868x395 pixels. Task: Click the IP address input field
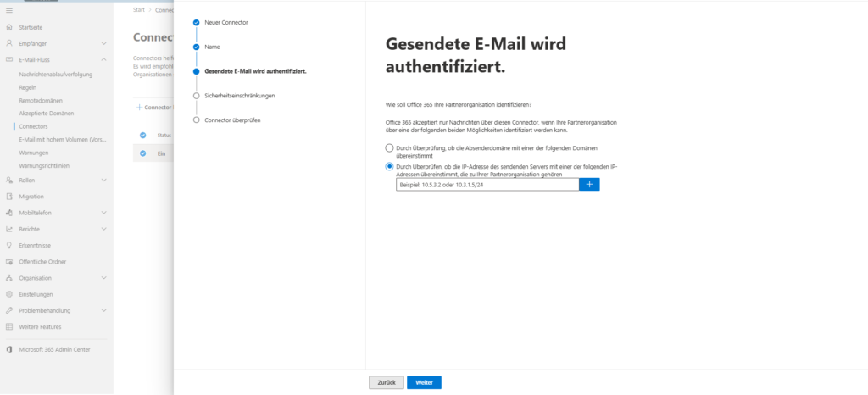tap(487, 184)
